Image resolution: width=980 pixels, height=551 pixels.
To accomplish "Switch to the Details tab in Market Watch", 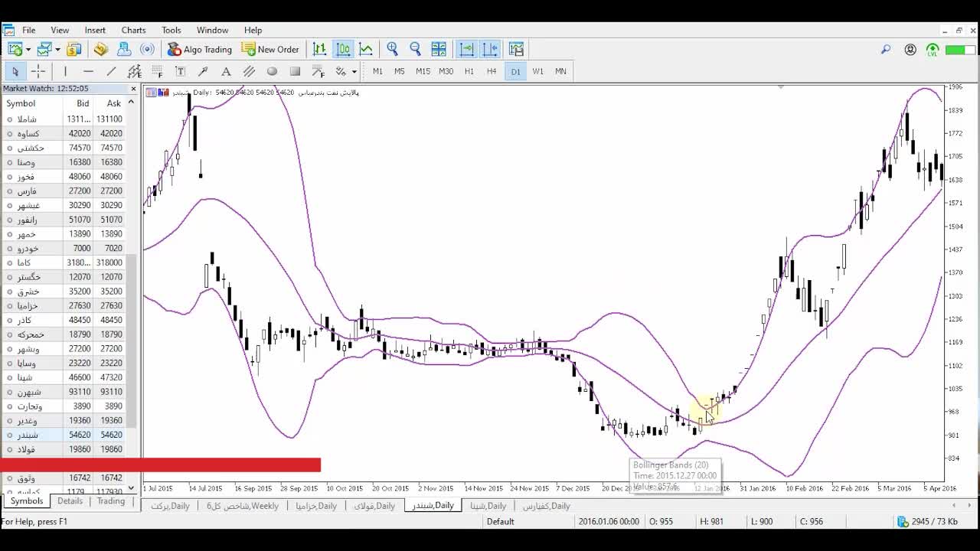I will point(70,501).
